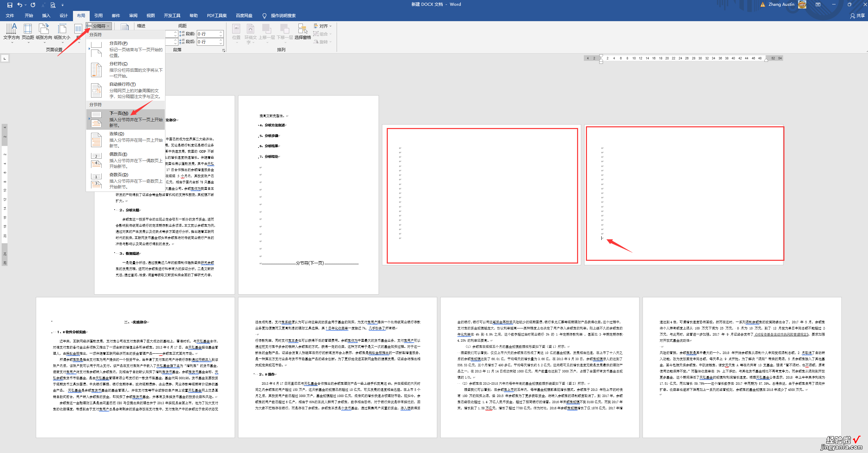This screenshot has width=868, height=453.
Task: Select 下一页(N) section break option
Action: point(126,119)
